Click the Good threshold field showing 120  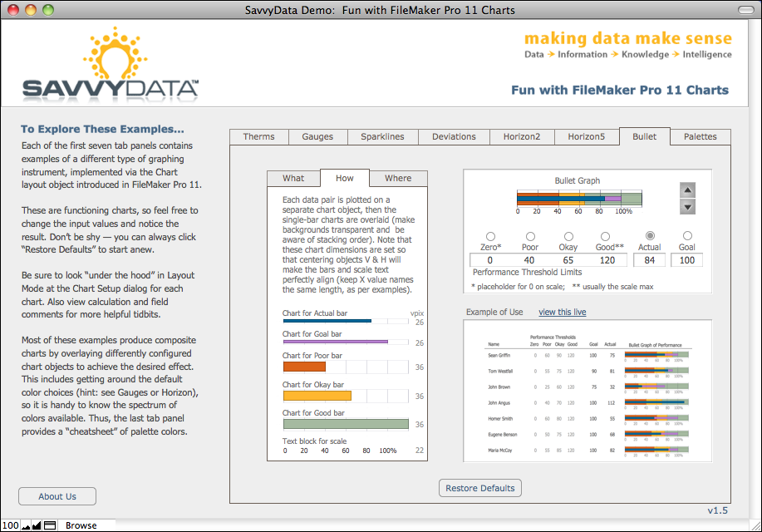tap(607, 260)
